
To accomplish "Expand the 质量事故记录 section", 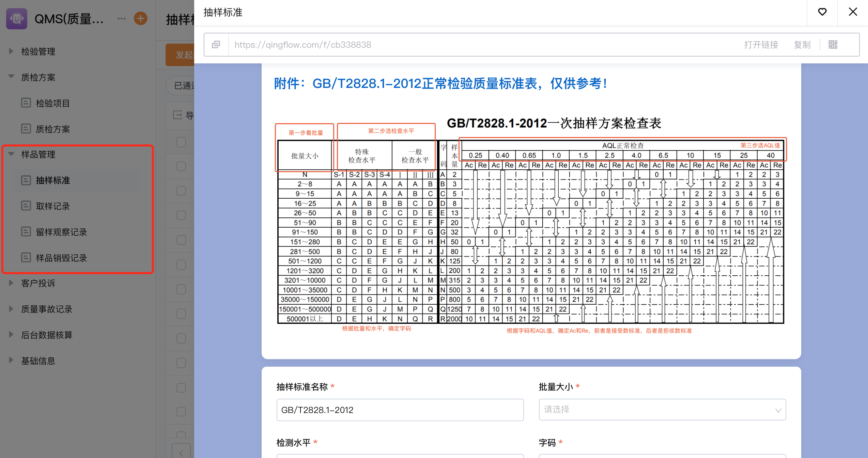I will pyautogui.click(x=11, y=309).
